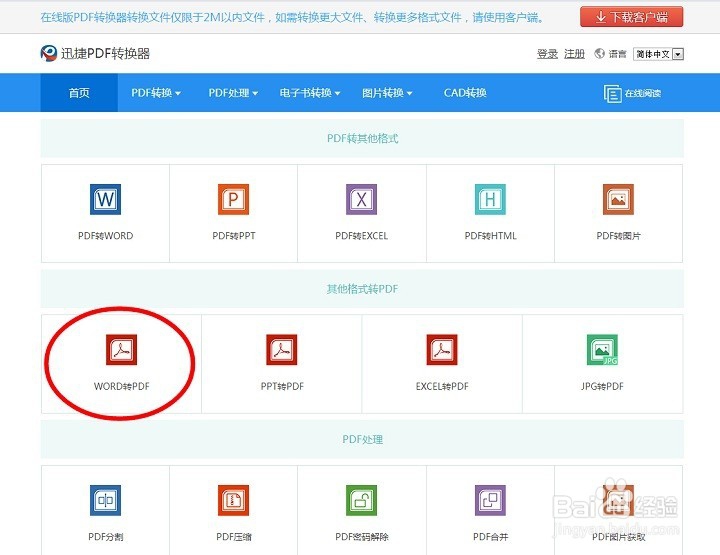Click the 在线阅读 document icon
Viewport: 720px width, 555px height.
613,94
